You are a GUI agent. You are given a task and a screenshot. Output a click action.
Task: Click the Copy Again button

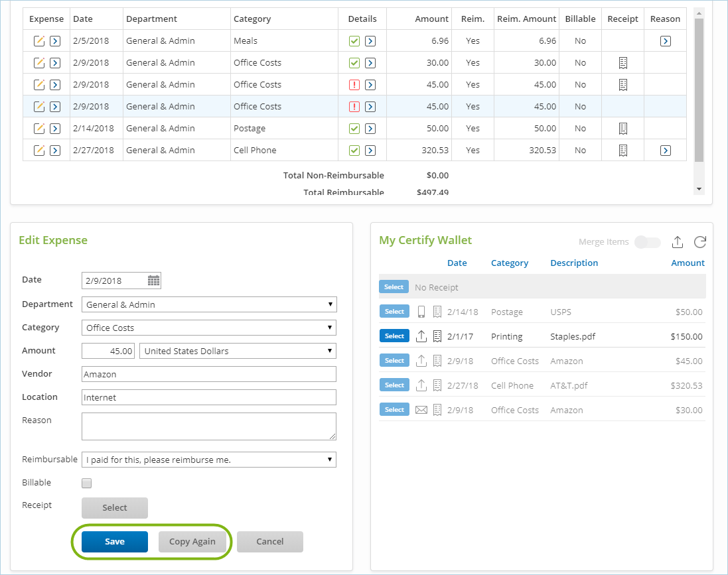192,542
